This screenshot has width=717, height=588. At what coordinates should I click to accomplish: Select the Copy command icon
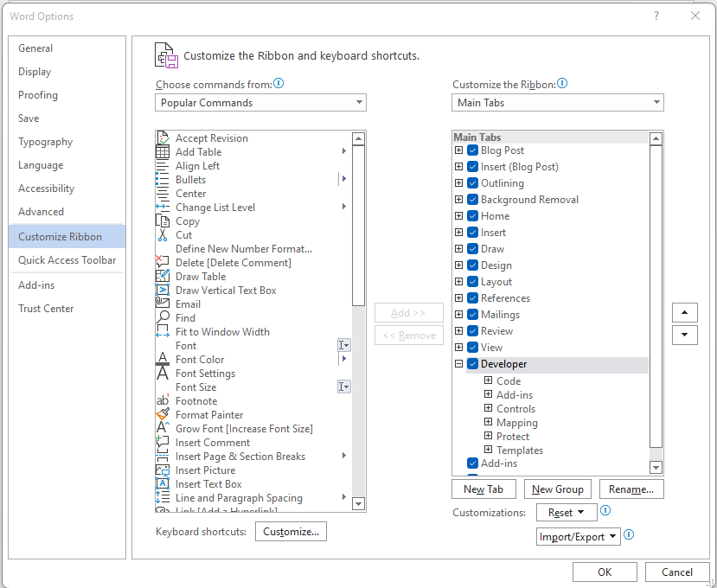point(163,220)
